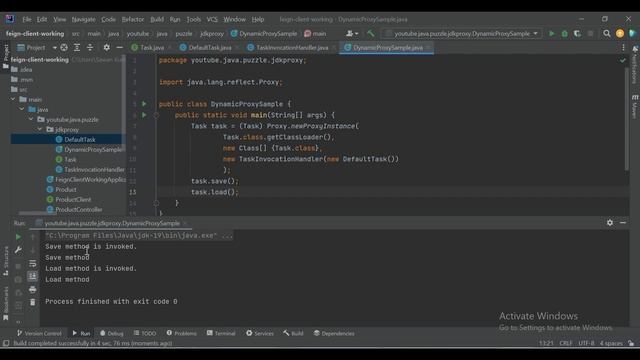Select DefaultTask in project tree

pos(80,140)
